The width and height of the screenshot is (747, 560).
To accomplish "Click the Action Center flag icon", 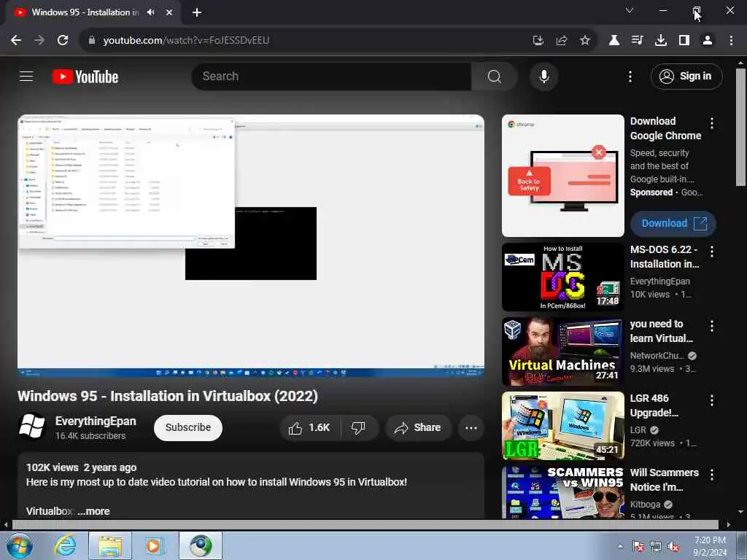I will 638,547.
